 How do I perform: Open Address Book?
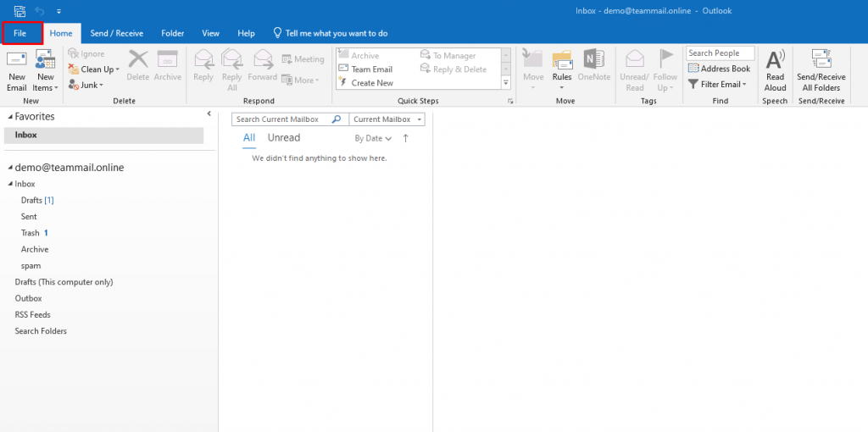coord(719,69)
